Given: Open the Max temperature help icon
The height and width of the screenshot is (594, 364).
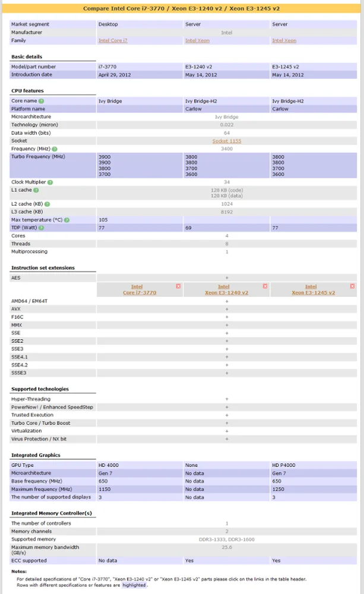Looking at the screenshot, I should pyautogui.click(x=67, y=220).
